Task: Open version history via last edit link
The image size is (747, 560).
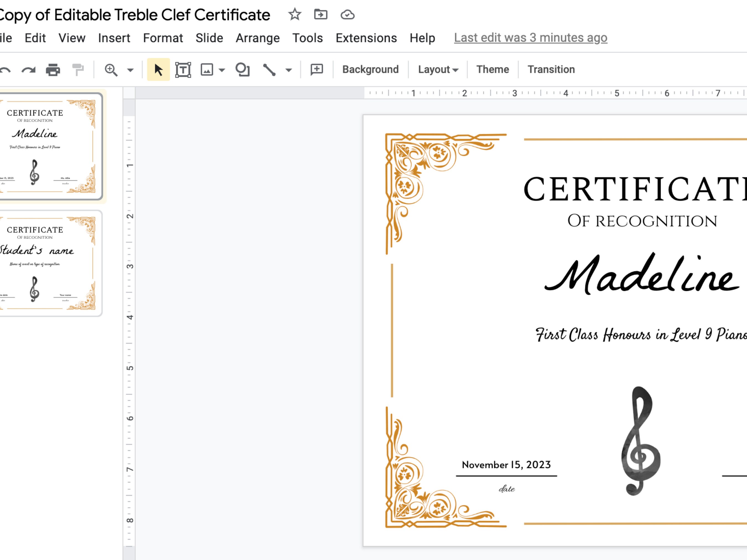Action: coord(530,38)
